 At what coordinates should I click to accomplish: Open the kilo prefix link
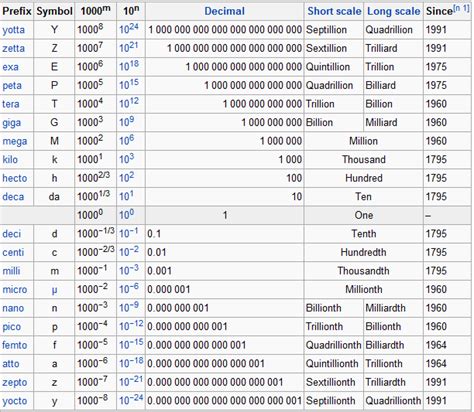tap(10, 159)
